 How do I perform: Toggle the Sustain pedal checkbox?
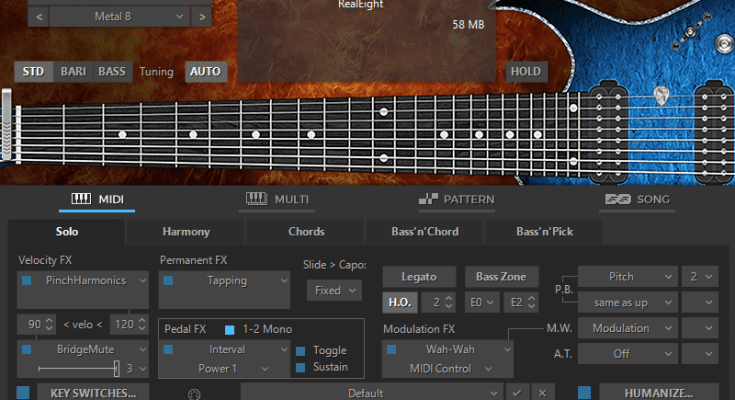click(x=301, y=367)
